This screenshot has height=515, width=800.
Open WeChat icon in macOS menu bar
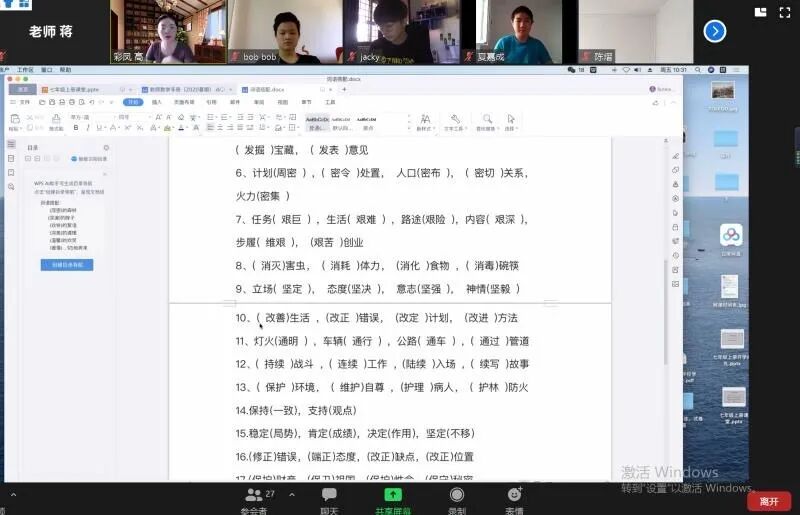tap(571, 70)
